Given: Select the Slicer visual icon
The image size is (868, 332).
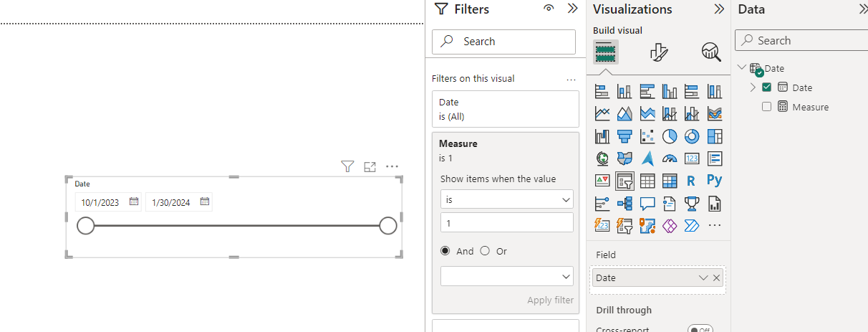Looking at the screenshot, I should (625, 181).
